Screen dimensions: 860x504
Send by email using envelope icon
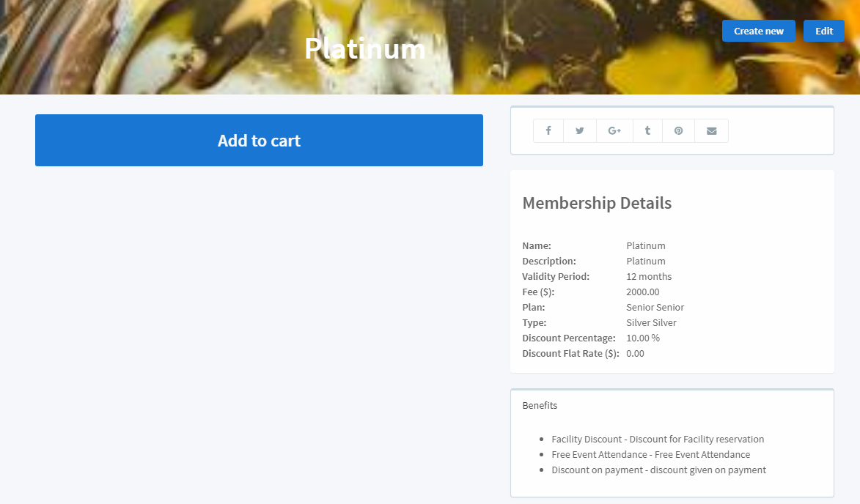pos(711,131)
